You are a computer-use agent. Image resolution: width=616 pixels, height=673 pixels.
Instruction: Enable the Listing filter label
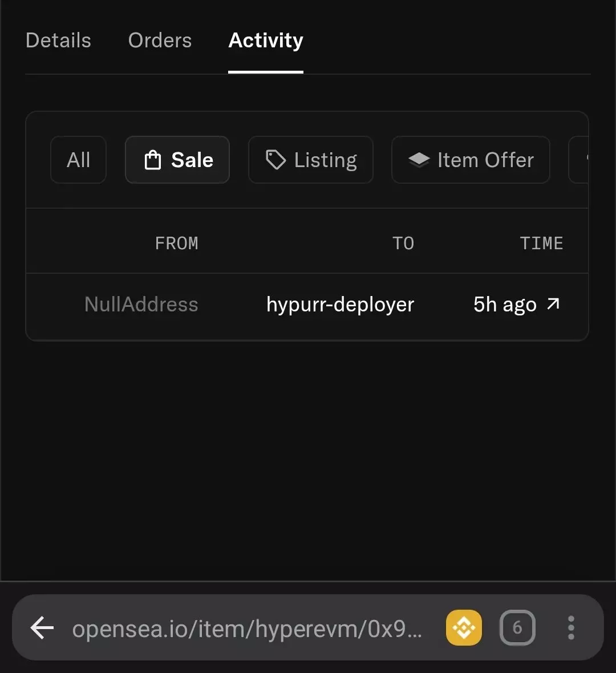click(325, 160)
